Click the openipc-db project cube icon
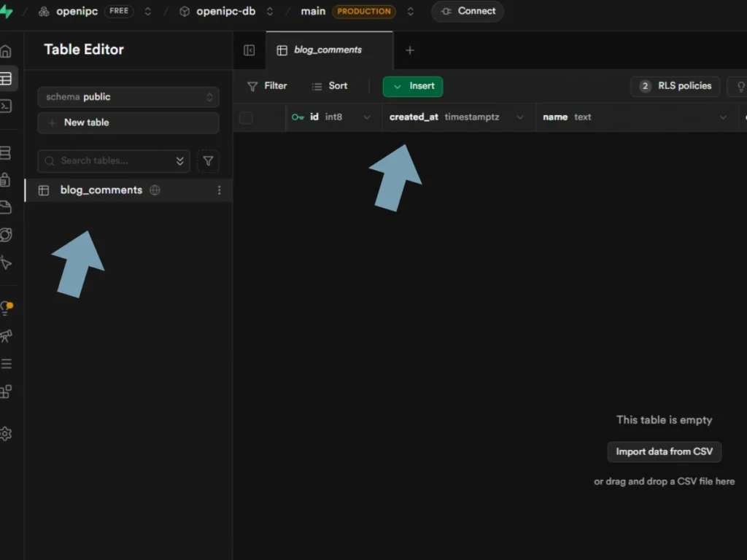This screenshot has height=560, width=747. click(185, 12)
